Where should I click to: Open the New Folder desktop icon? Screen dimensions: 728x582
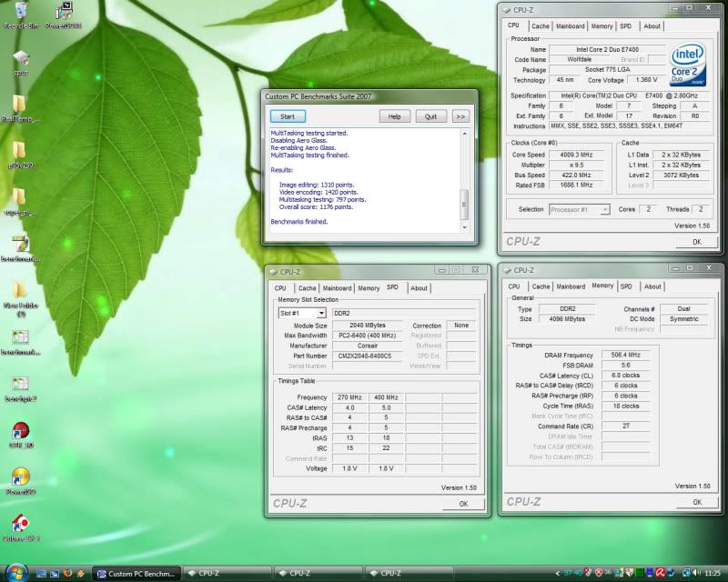pos(17,292)
